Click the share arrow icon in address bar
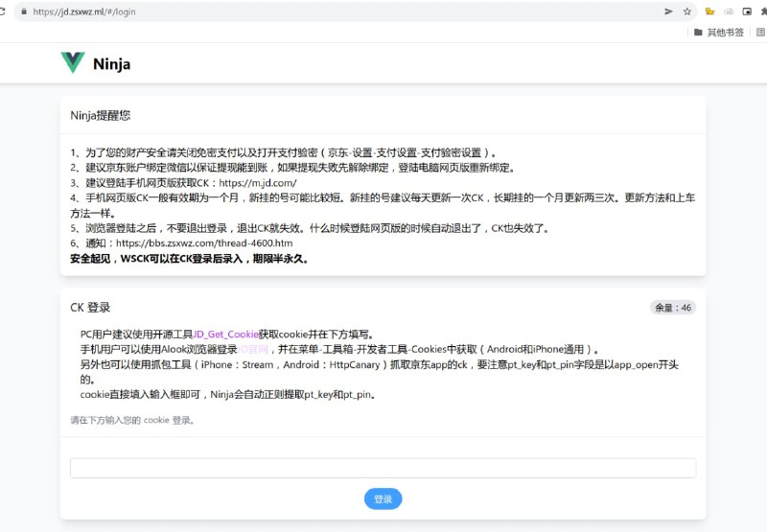 pyautogui.click(x=668, y=12)
